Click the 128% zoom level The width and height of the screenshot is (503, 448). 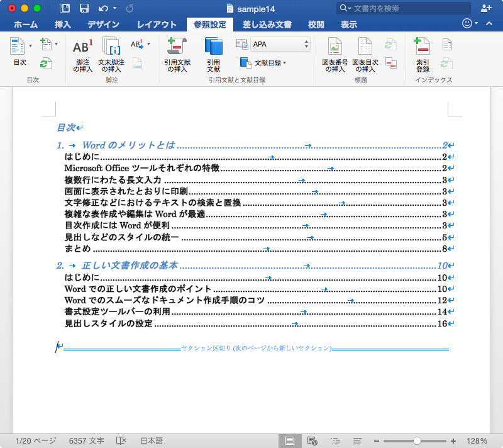477,441
